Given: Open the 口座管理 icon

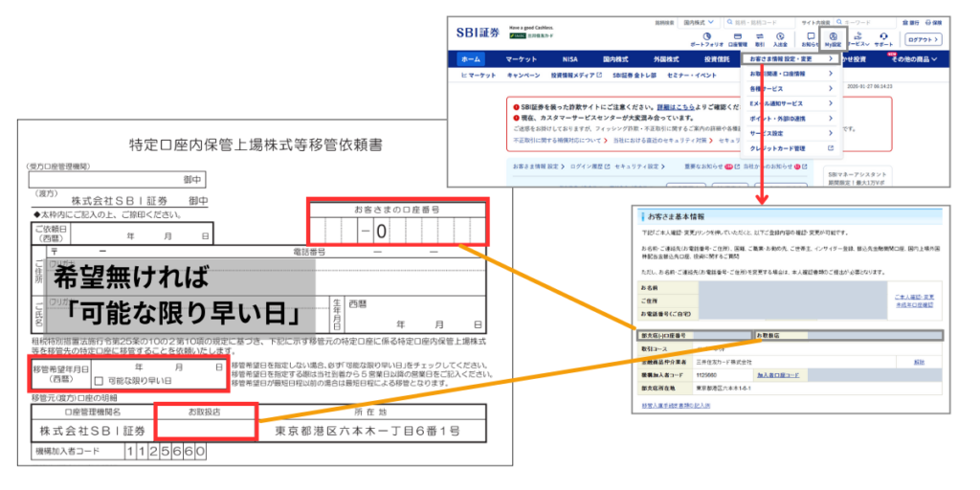Looking at the screenshot, I should point(738,39).
